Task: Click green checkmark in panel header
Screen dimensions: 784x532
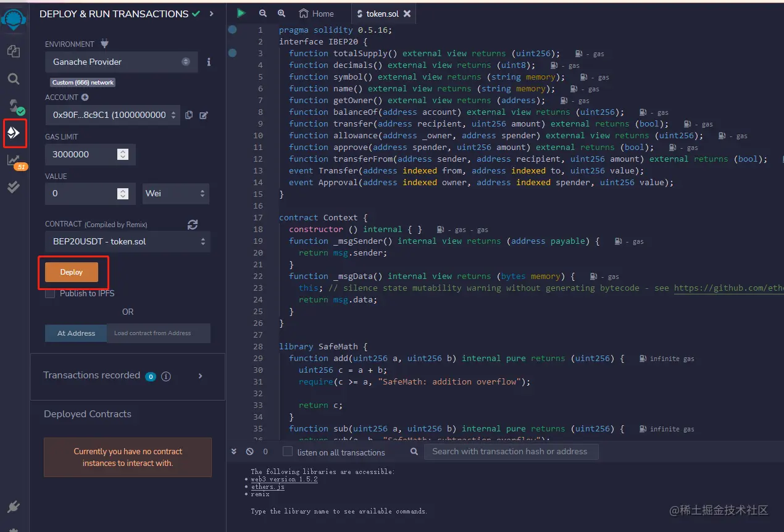Action: tap(196, 14)
